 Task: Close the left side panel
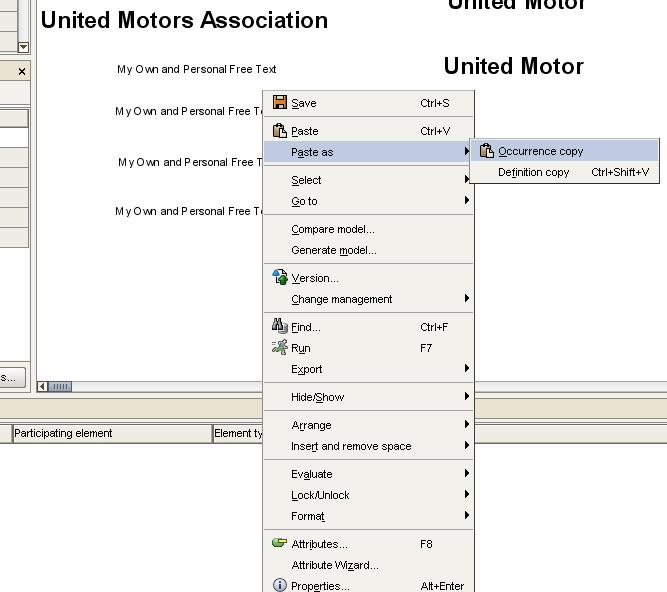click(22, 72)
